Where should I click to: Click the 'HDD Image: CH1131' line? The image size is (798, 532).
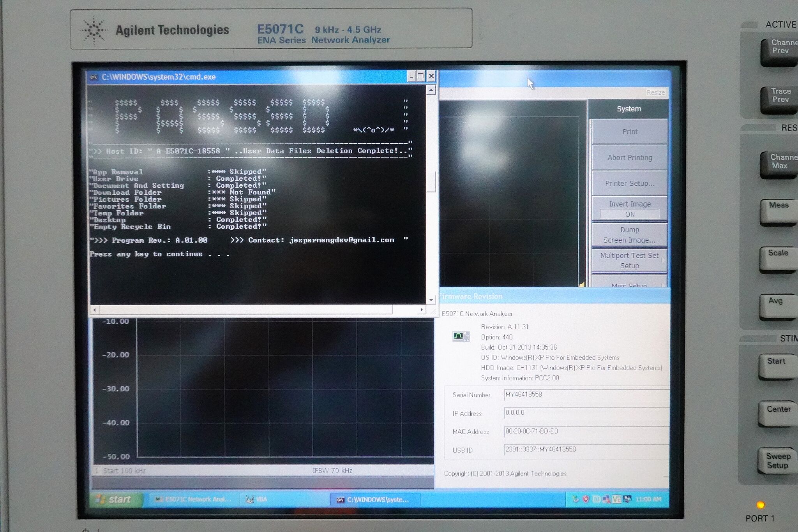point(572,368)
